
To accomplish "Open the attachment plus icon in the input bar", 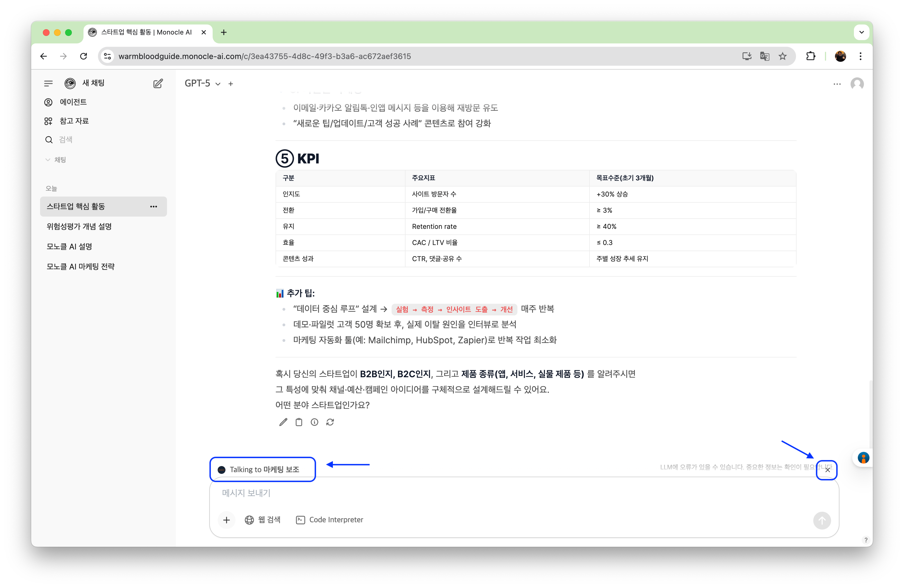I will (x=227, y=520).
